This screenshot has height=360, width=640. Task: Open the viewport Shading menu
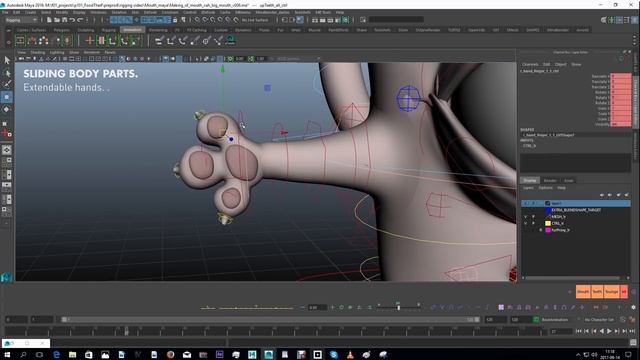(38, 52)
